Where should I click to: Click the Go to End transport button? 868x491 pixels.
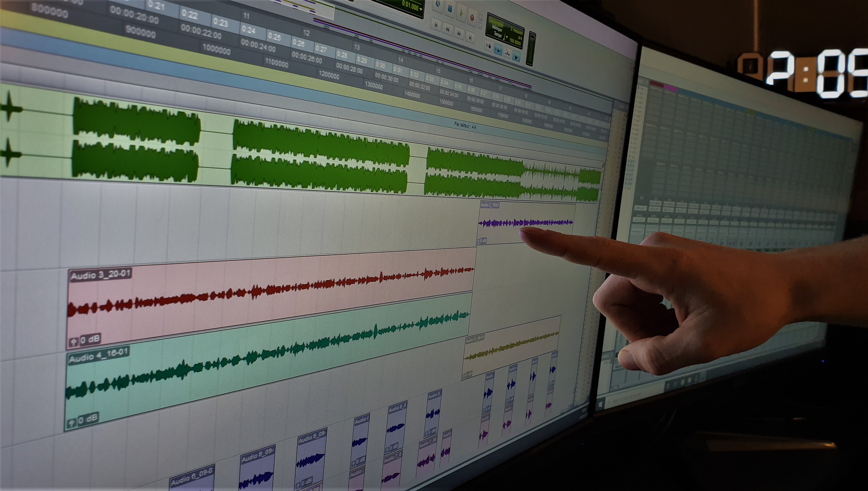pyautogui.click(x=470, y=38)
